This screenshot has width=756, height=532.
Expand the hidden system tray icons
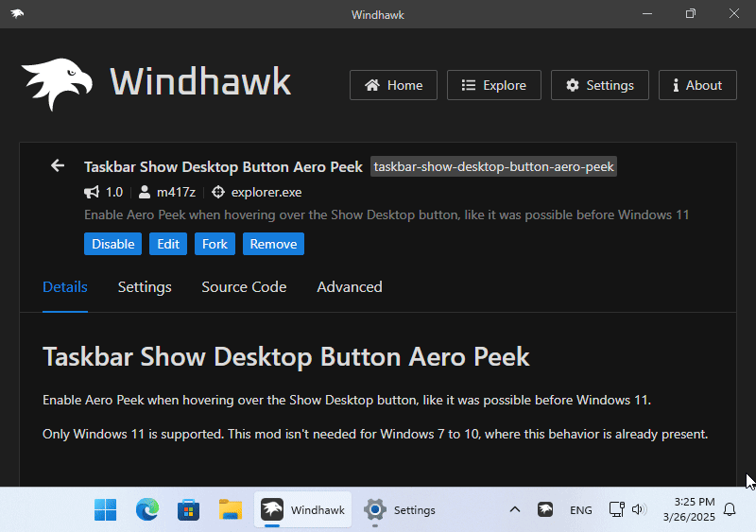pyautogui.click(x=514, y=510)
